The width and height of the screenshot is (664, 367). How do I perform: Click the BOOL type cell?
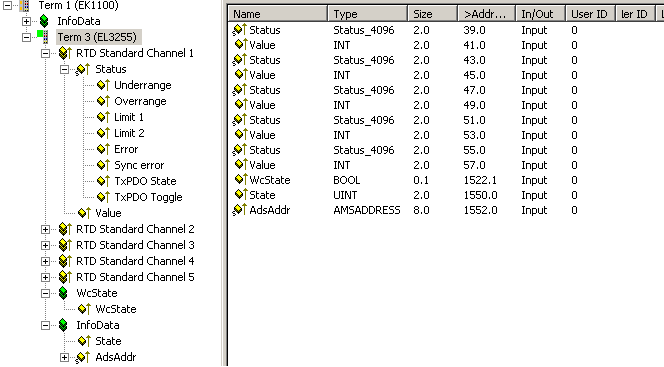pyautogui.click(x=346, y=180)
